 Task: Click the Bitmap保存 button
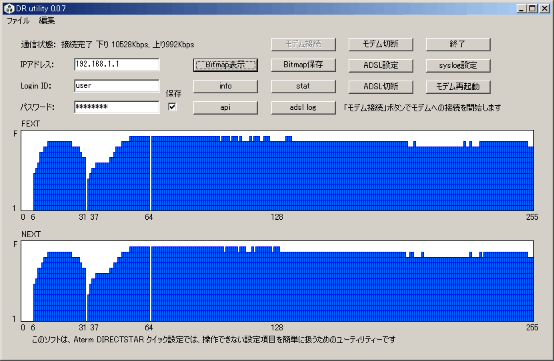coord(303,65)
